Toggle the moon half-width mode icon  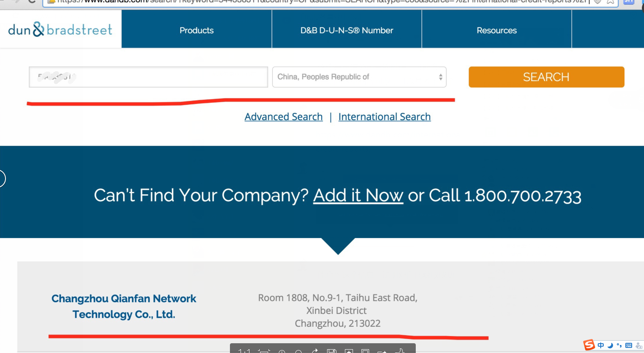point(610,345)
